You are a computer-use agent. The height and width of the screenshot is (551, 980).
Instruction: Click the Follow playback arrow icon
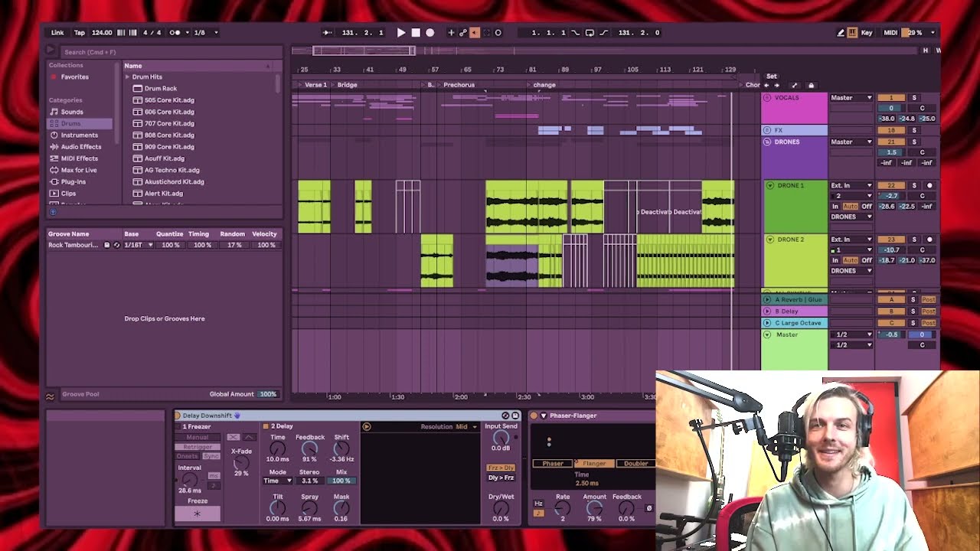coord(328,33)
